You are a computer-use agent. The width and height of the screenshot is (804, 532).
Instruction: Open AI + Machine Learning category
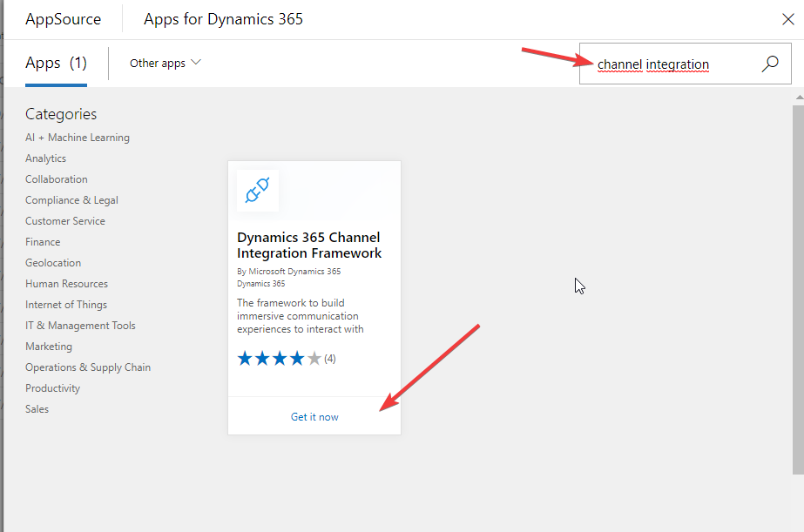click(x=78, y=138)
